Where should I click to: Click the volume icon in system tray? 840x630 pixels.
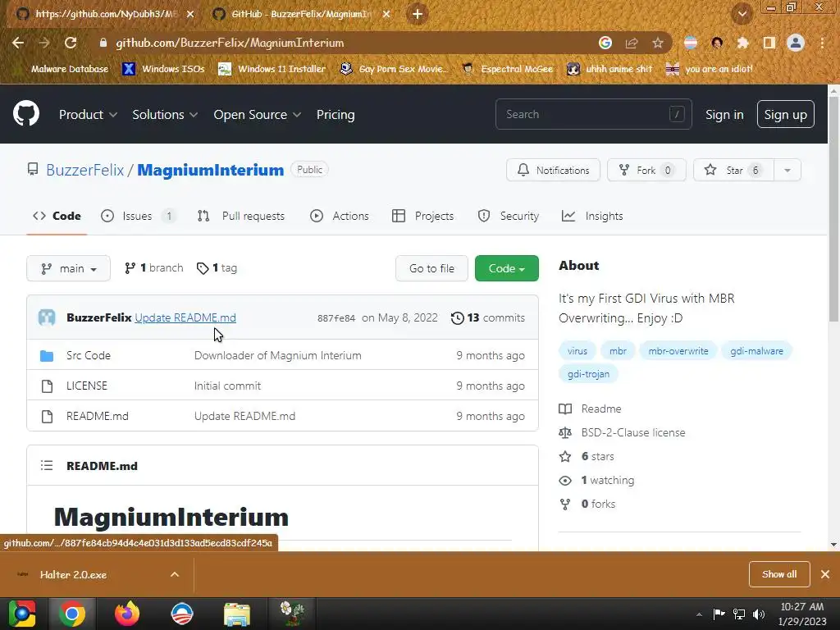pos(759,614)
